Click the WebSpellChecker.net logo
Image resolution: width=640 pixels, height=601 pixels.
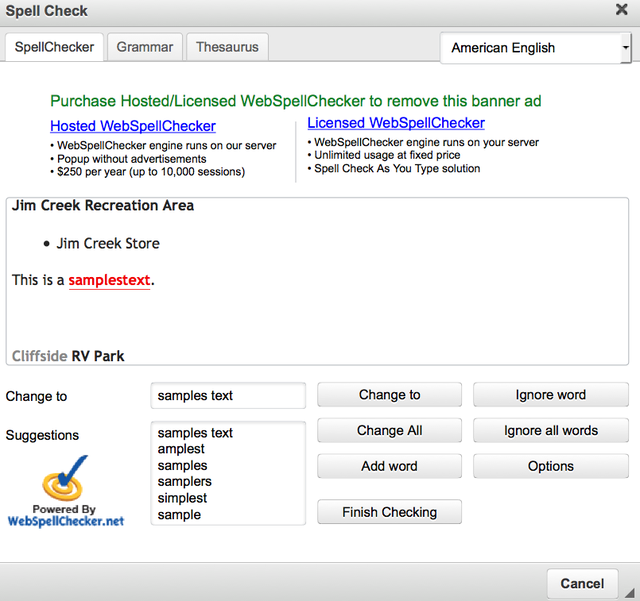(x=66, y=492)
